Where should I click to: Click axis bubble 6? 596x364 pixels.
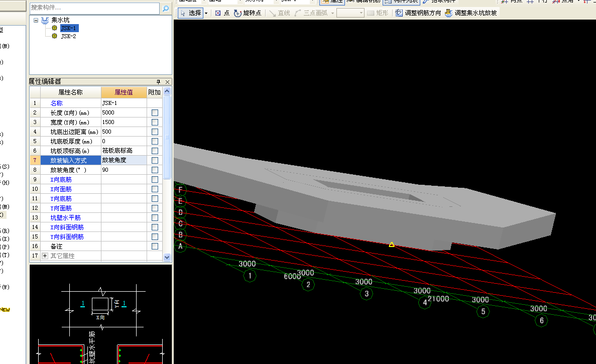click(x=542, y=321)
